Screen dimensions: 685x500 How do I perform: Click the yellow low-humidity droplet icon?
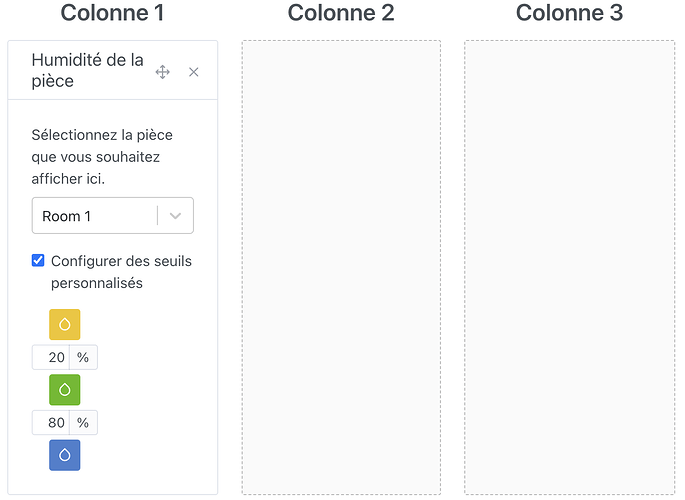[x=65, y=324]
